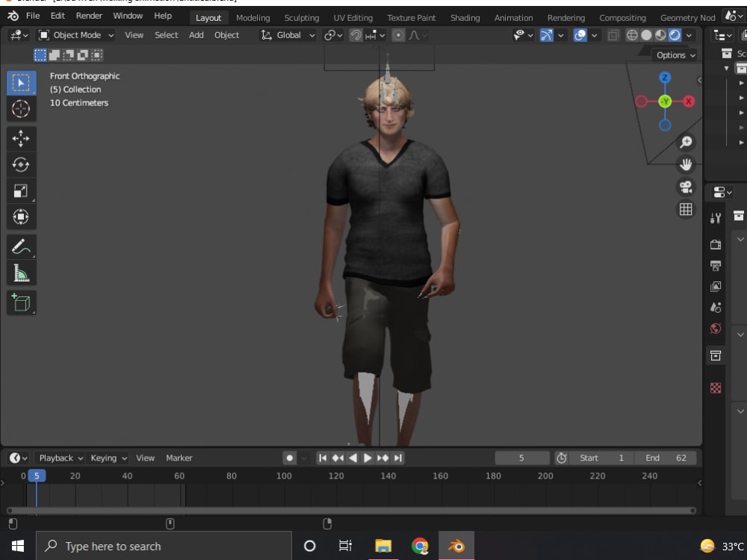This screenshot has width=747, height=560.
Task: Open the Object Mode dropdown
Action: pos(75,35)
